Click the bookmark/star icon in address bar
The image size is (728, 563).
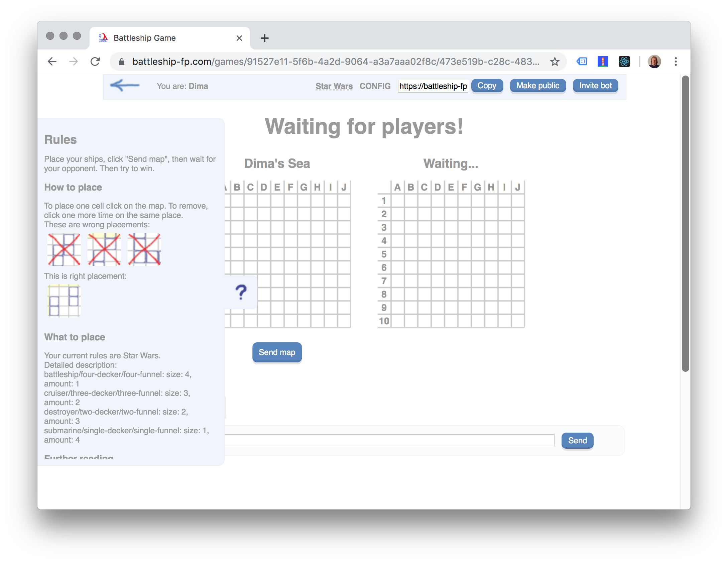click(554, 62)
